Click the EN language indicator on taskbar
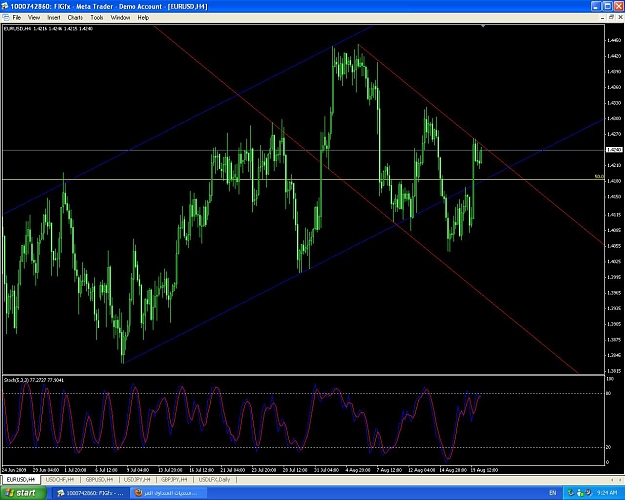Screen dimensions: 625x500 pos(552,493)
